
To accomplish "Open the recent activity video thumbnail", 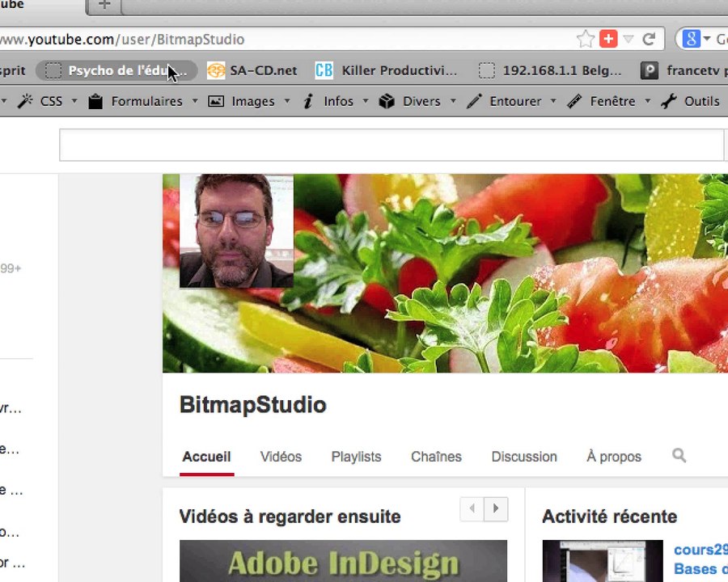I will click(603, 561).
